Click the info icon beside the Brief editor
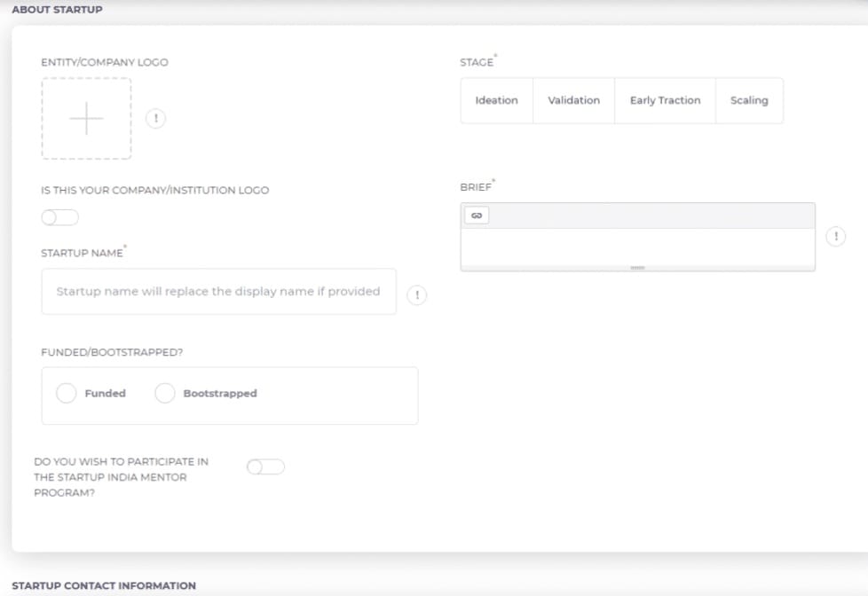This screenshot has height=596, width=868. 835,237
